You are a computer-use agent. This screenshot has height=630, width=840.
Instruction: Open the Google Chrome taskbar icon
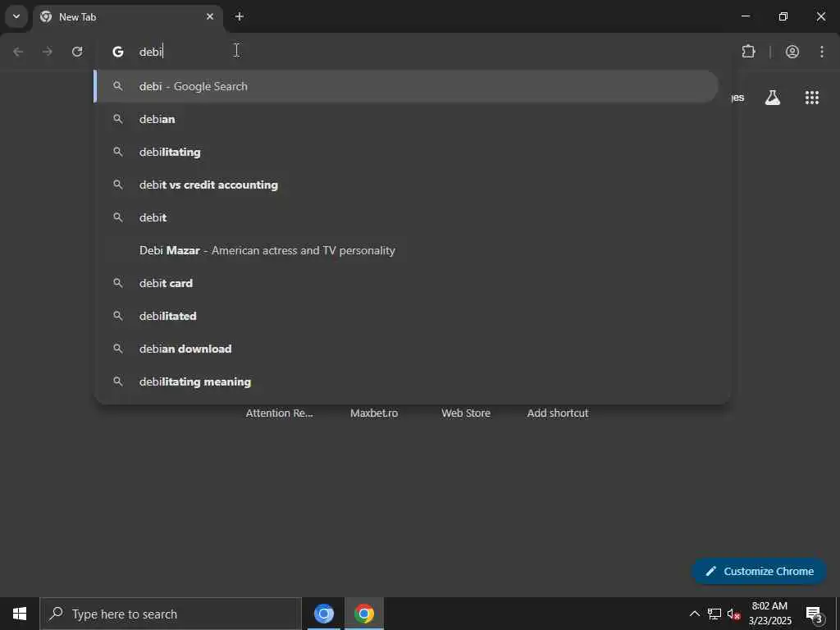click(x=363, y=614)
